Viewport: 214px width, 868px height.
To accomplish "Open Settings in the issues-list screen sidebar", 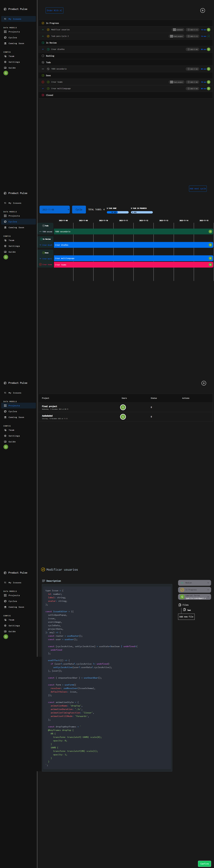I will point(18,62).
